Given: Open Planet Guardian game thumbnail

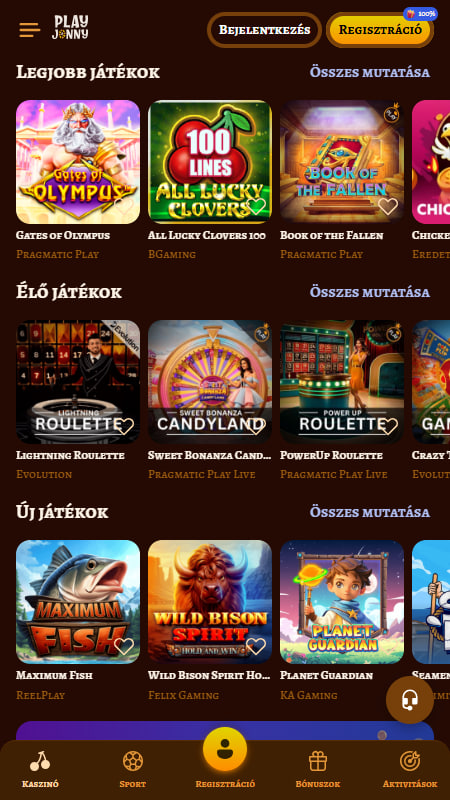Looking at the screenshot, I should point(342,602).
